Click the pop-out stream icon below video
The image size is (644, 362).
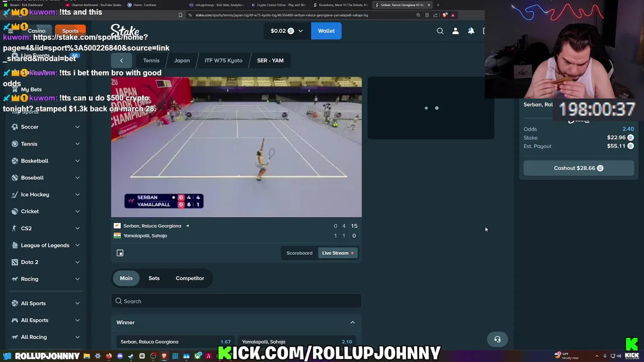point(120,253)
